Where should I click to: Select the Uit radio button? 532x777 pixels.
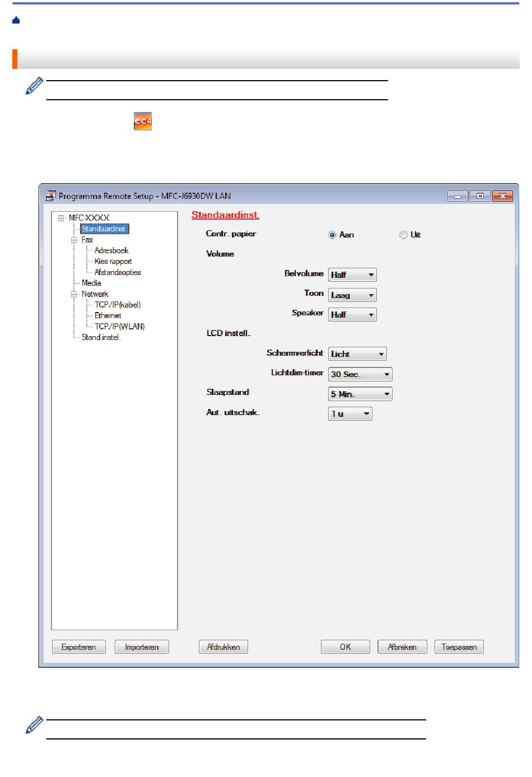click(403, 235)
